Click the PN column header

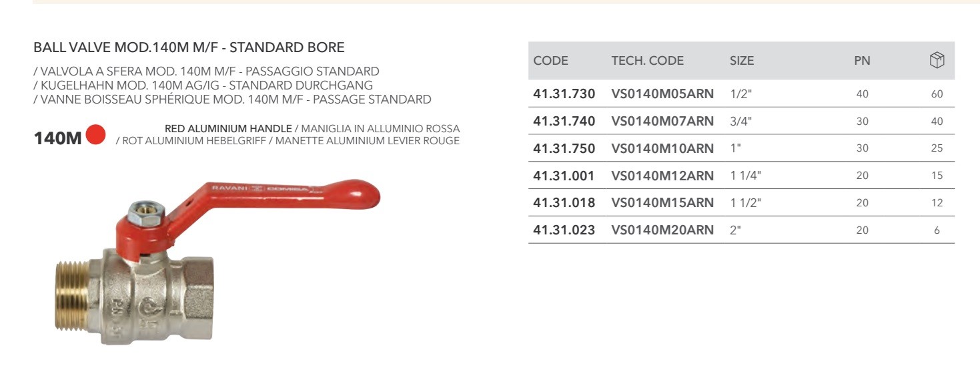[x=862, y=61]
